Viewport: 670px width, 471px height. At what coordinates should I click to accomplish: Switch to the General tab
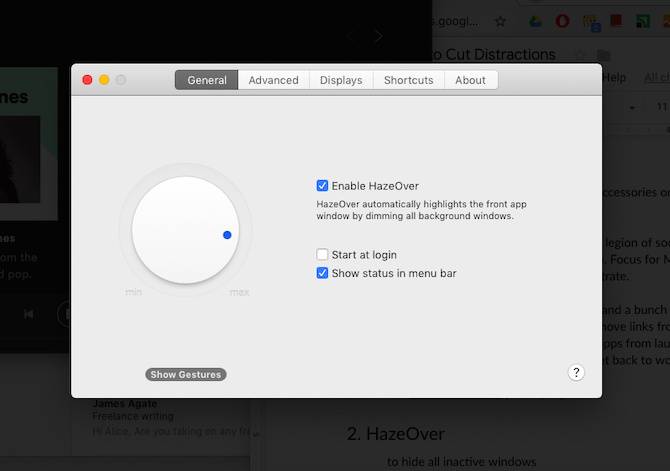206,80
